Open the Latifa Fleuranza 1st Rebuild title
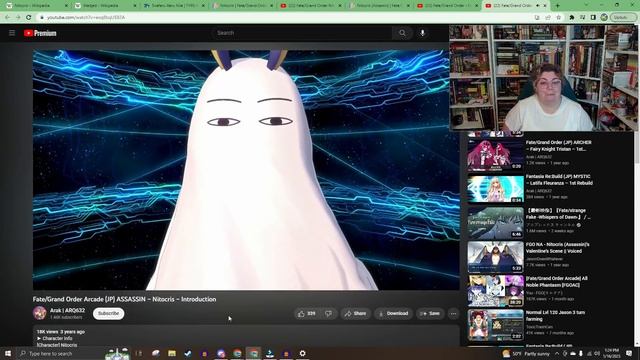Screen dimensions: 640x360 coord(559,180)
